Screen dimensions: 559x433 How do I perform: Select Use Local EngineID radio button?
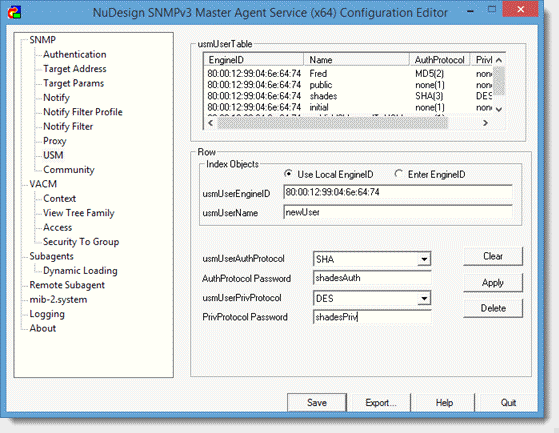[288, 174]
